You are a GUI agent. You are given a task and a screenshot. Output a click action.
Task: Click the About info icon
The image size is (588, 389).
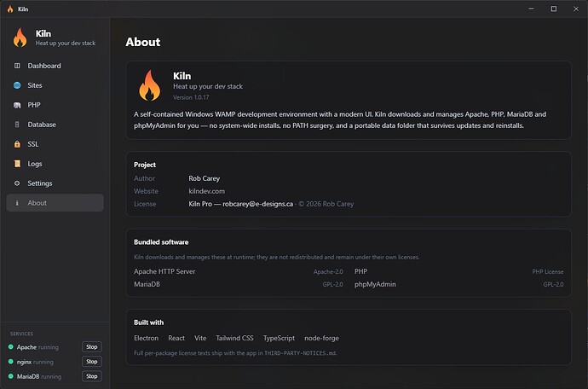[x=17, y=203]
